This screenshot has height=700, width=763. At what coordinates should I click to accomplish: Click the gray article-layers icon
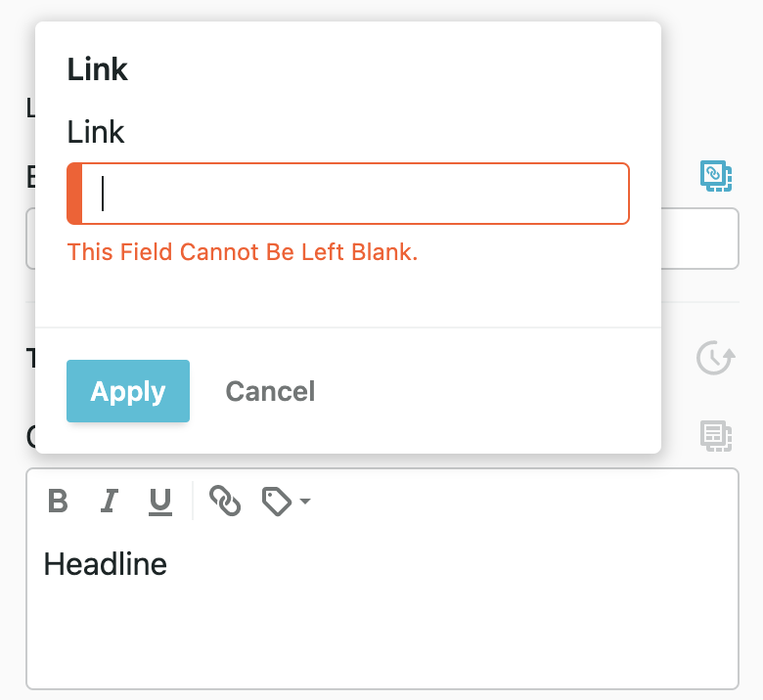716,435
